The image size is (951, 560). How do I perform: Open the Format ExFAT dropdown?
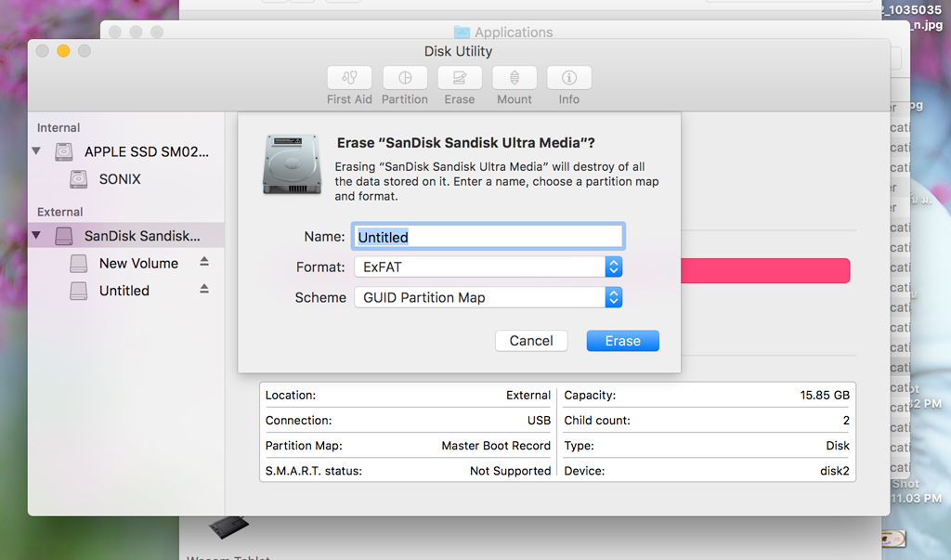click(489, 267)
